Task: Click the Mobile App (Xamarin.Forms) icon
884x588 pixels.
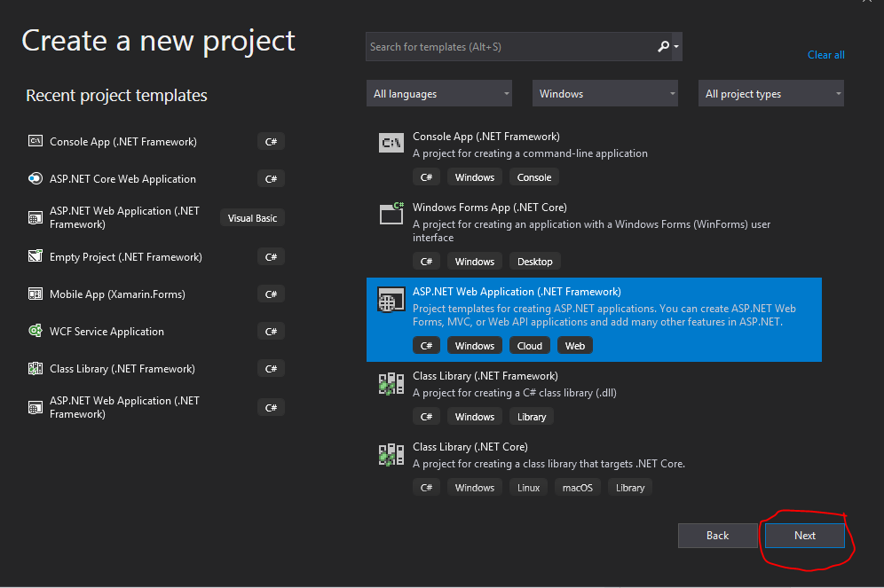Action: 36,294
